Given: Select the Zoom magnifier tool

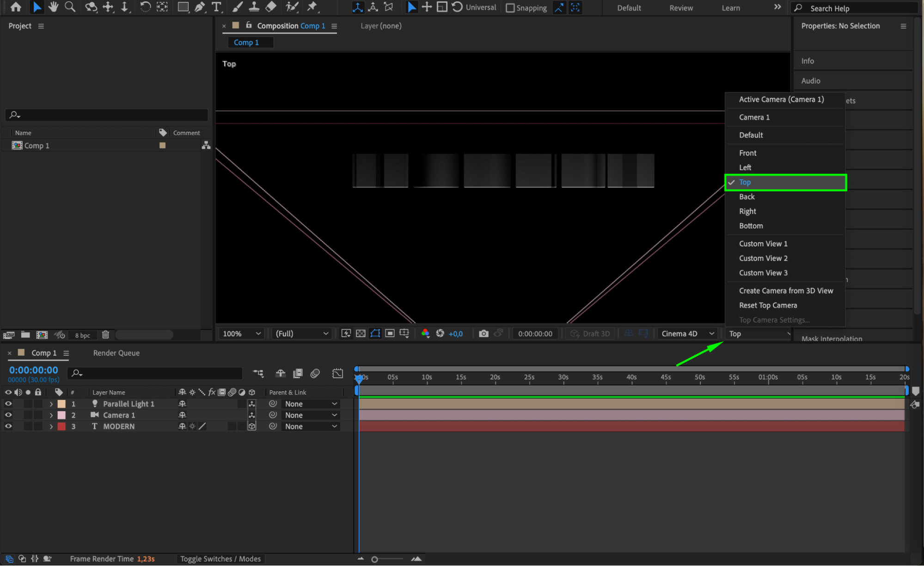Looking at the screenshot, I should (x=70, y=7).
